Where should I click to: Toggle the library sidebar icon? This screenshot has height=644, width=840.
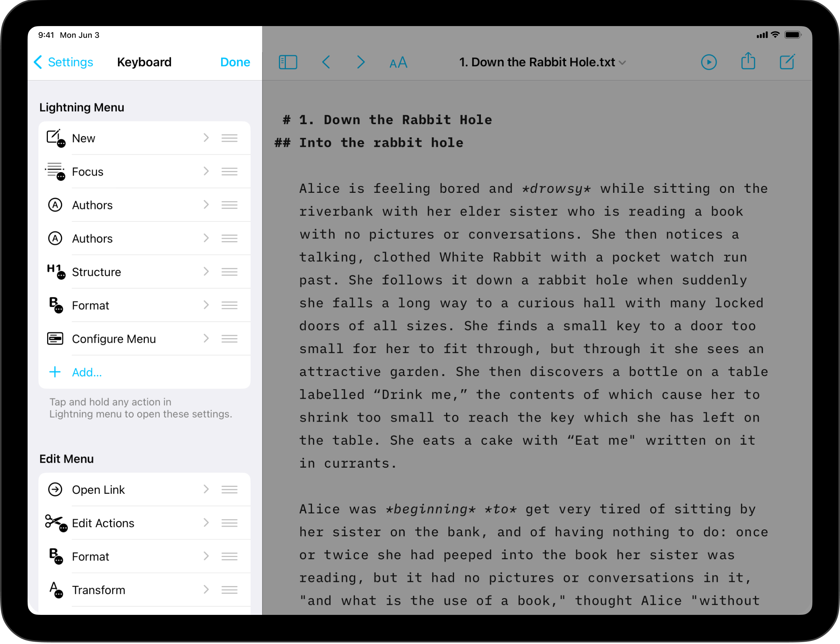(x=288, y=62)
